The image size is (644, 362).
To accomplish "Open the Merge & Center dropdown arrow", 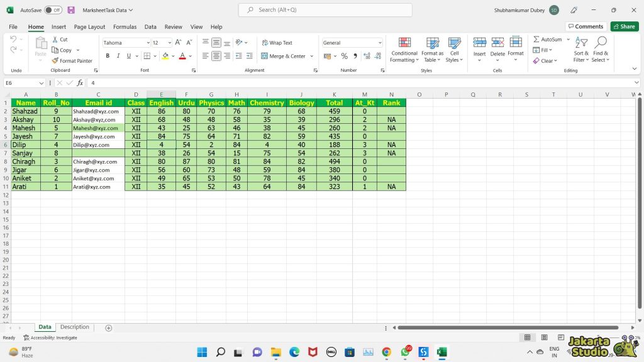I will point(313,56).
